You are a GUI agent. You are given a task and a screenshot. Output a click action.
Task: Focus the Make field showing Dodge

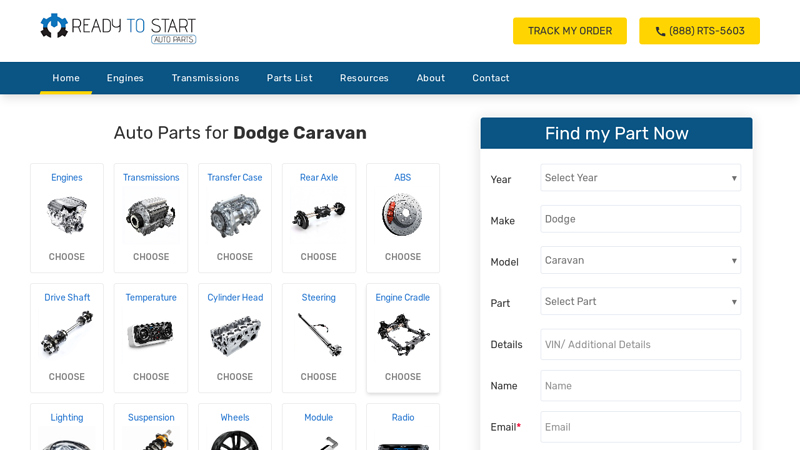[x=640, y=219]
